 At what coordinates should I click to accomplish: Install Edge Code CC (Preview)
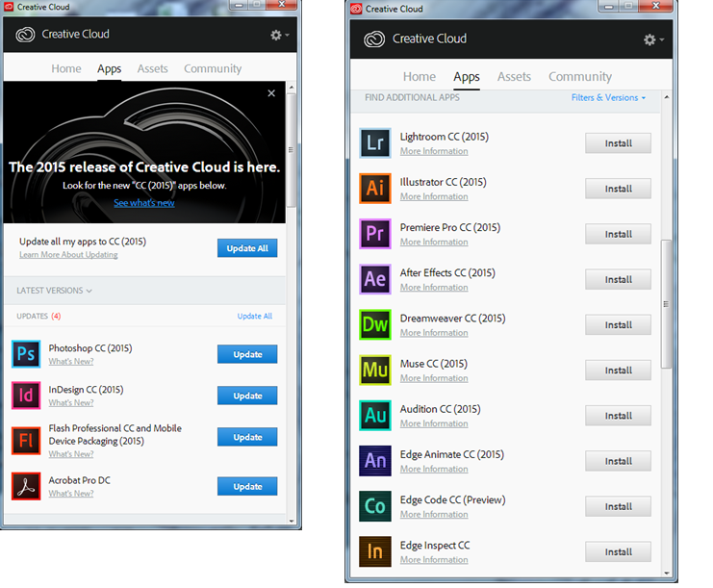tap(618, 506)
